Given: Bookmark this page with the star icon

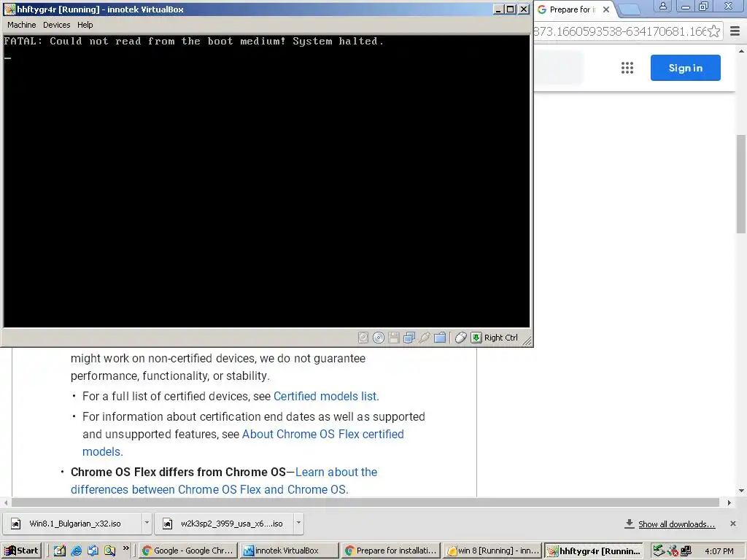Looking at the screenshot, I should [713, 31].
